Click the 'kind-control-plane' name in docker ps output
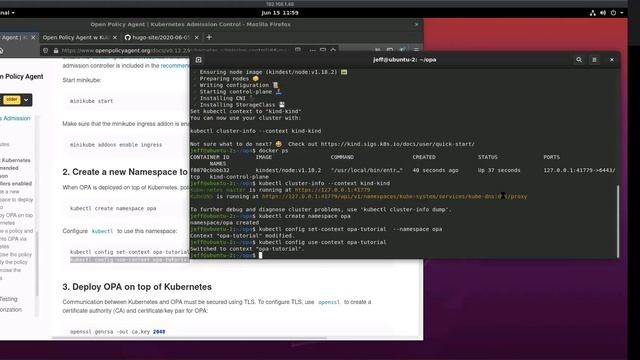The width and height of the screenshot is (640, 360). 239,177
